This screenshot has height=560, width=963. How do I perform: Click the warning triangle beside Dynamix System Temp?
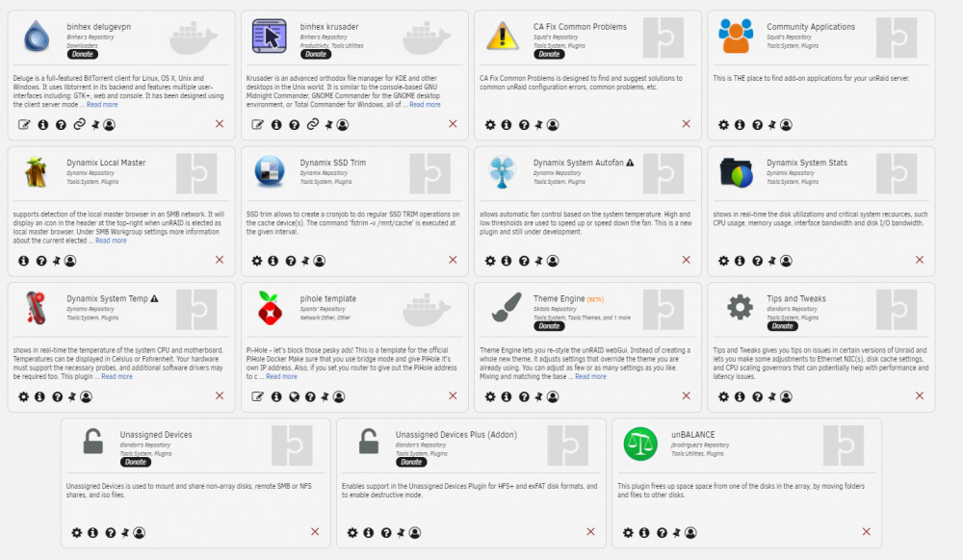(x=154, y=298)
